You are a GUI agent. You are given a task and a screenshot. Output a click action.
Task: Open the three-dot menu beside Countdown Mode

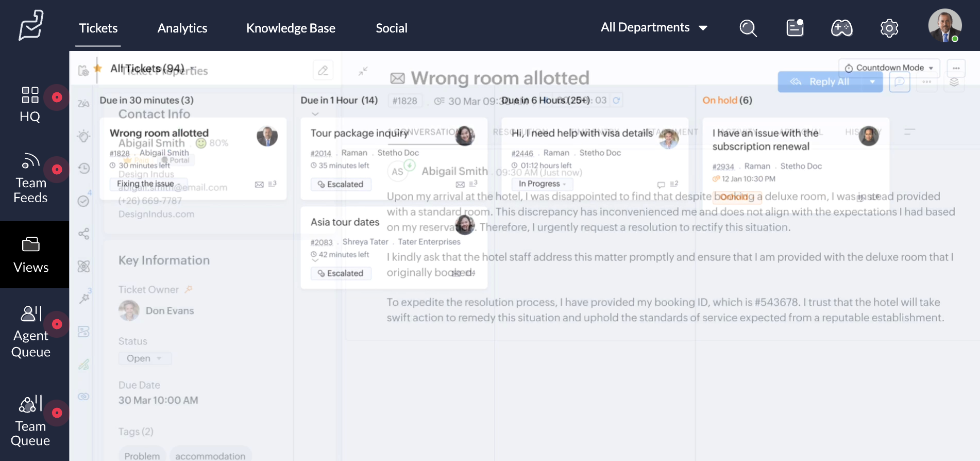956,68
